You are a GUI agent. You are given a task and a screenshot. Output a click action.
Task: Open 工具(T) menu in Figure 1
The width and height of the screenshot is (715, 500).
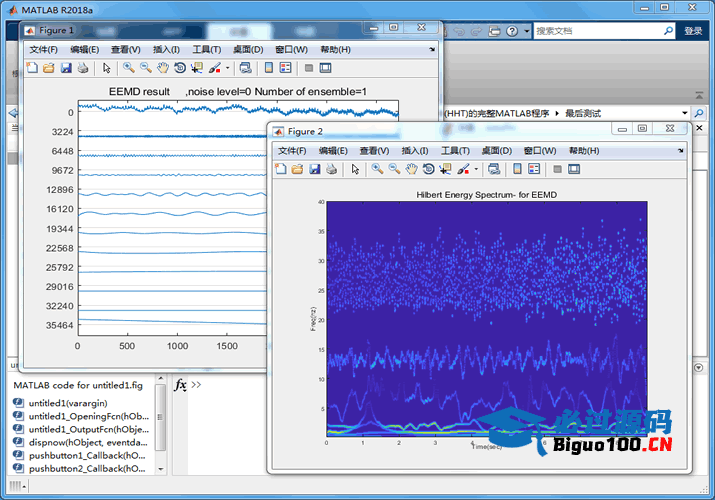tap(207, 49)
